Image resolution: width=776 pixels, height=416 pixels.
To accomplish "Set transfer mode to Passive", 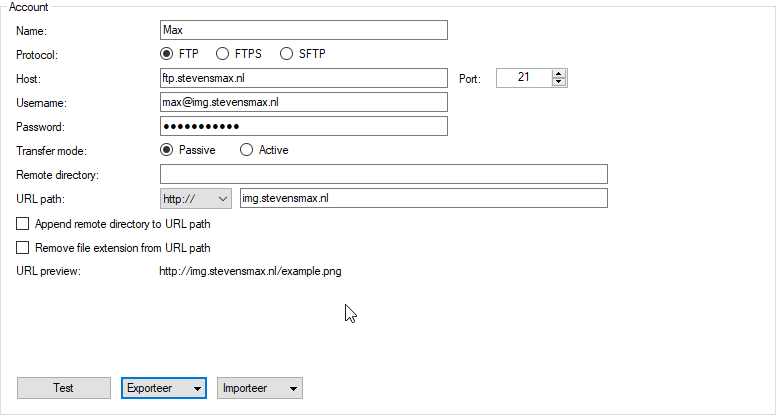I will [167, 150].
